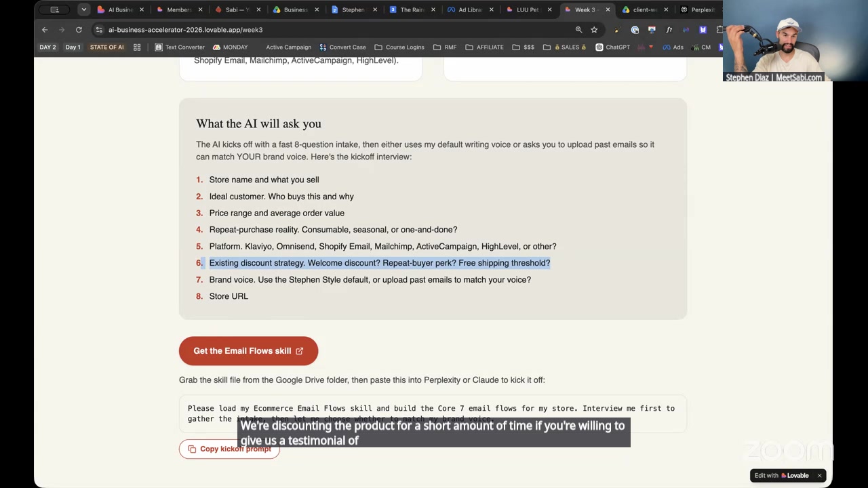Expand the AFFILIATE bookmark folder
The height and width of the screenshot is (488, 868).
pyautogui.click(x=484, y=47)
